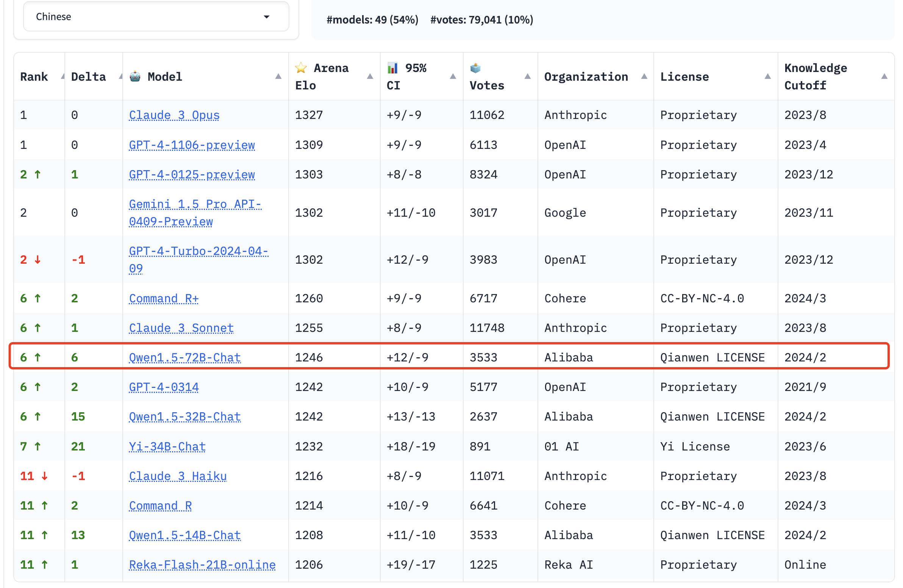Open the Claude 3 Haiku link
Viewport: 903px width, 588px height.
(x=178, y=476)
